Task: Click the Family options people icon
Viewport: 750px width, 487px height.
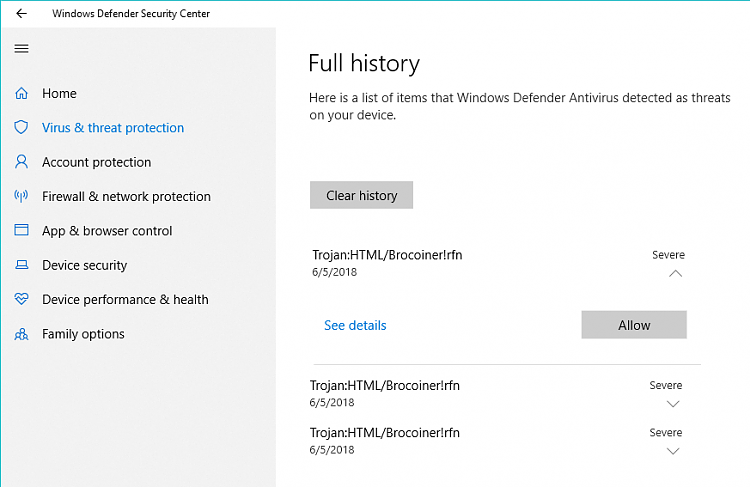Action: pyautogui.click(x=22, y=333)
